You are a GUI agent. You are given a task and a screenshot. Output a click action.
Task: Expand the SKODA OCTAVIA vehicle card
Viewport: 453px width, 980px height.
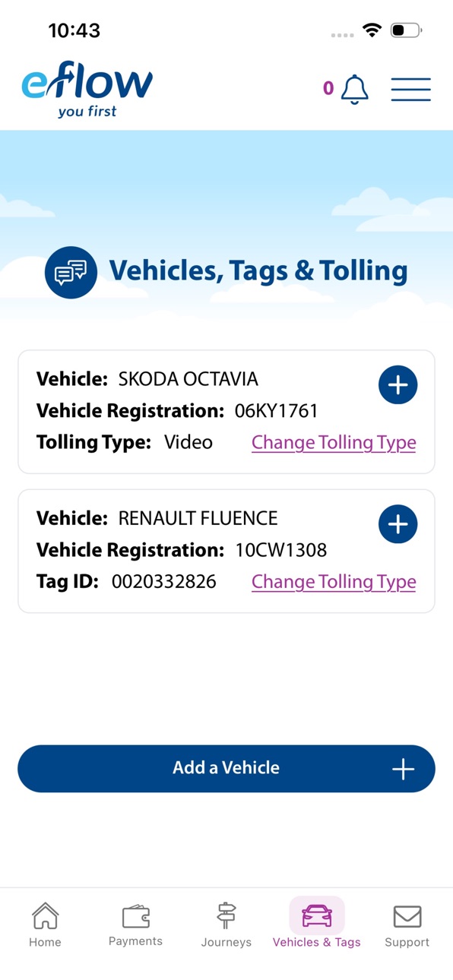tap(398, 385)
